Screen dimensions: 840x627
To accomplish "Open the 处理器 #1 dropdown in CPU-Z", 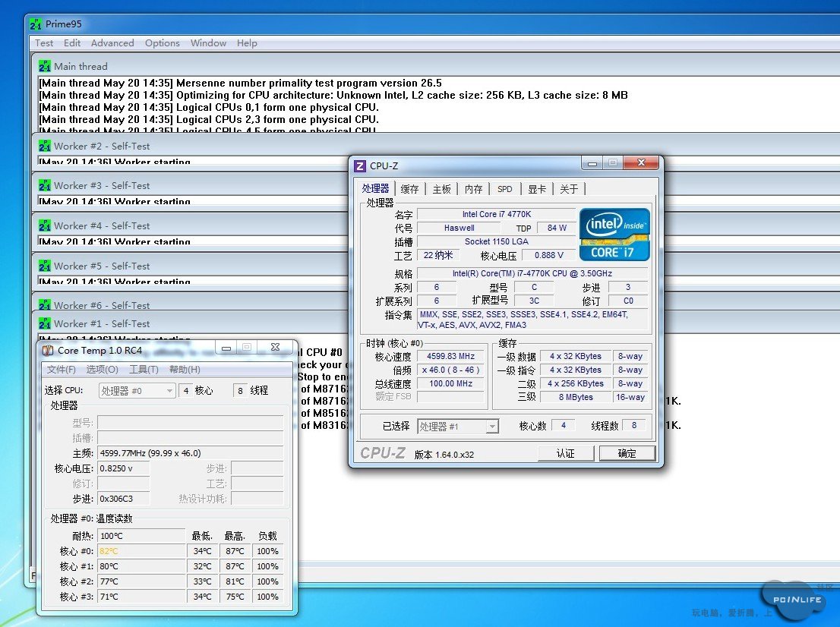I will tap(458, 426).
